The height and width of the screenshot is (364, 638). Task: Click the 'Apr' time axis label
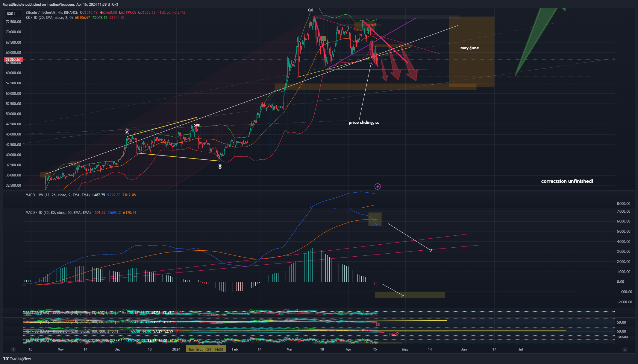(348, 349)
